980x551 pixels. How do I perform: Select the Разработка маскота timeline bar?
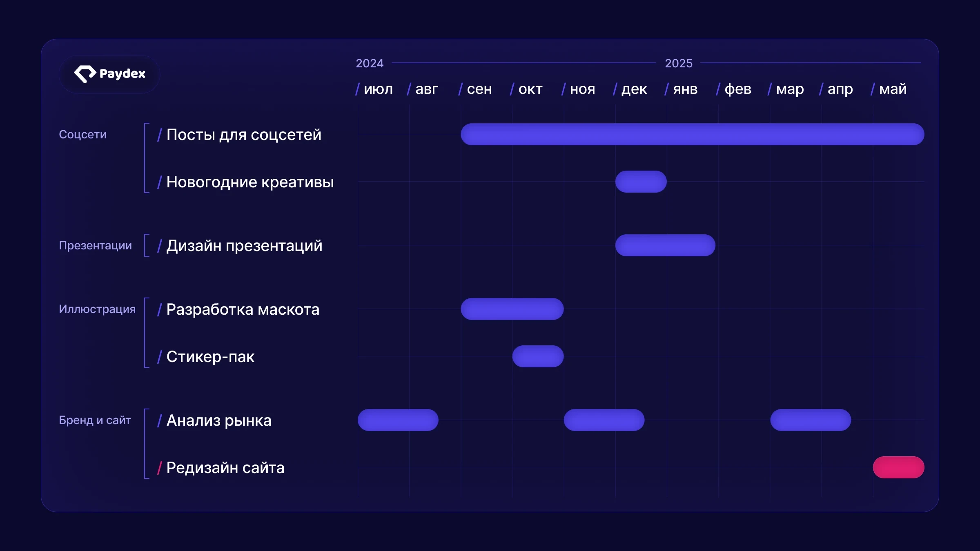click(x=512, y=309)
